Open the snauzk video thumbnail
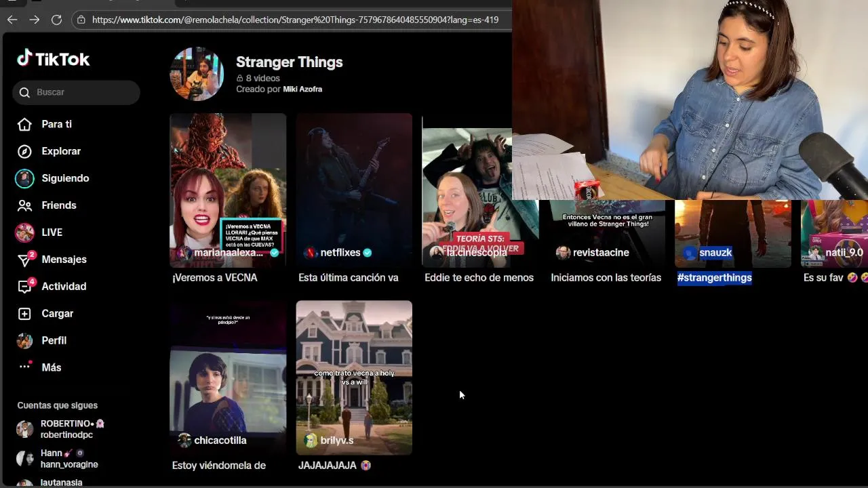This screenshot has width=868, height=488. [733, 234]
